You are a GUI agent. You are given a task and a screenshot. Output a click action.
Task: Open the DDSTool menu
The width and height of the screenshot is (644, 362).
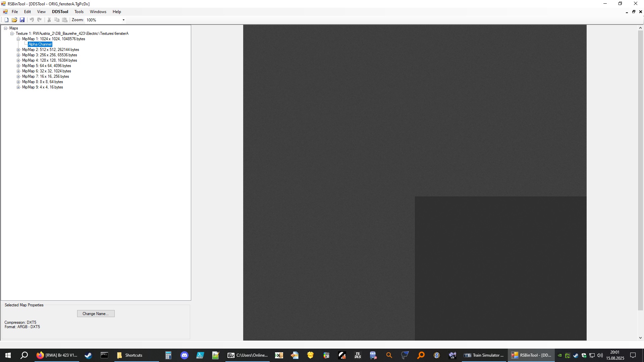pyautogui.click(x=60, y=12)
